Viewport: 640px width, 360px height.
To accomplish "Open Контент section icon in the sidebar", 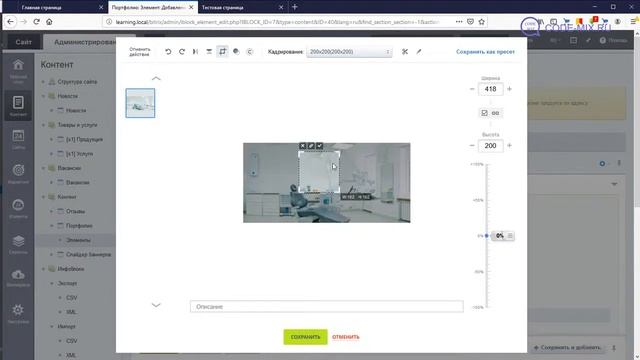I will point(18,106).
